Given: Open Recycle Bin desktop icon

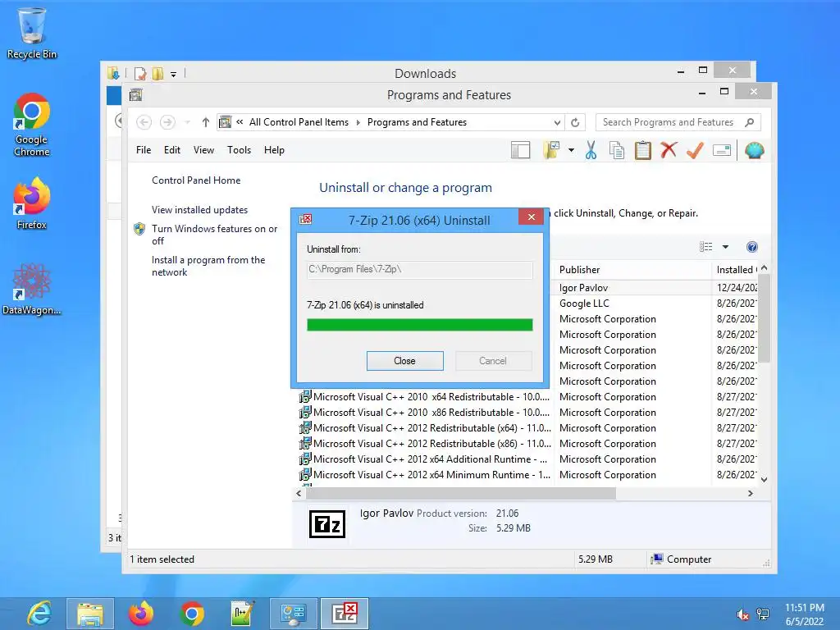Looking at the screenshot, I should 32,33.
